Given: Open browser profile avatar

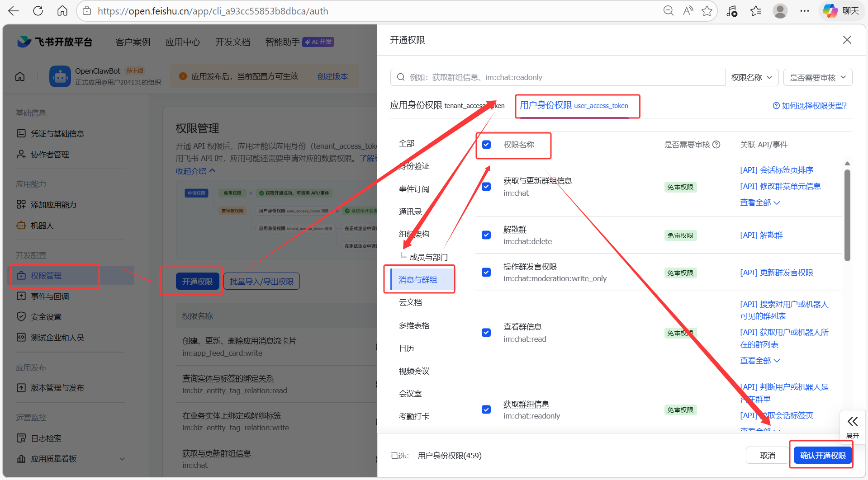Looking at the screenshot, I should [780, 11].
